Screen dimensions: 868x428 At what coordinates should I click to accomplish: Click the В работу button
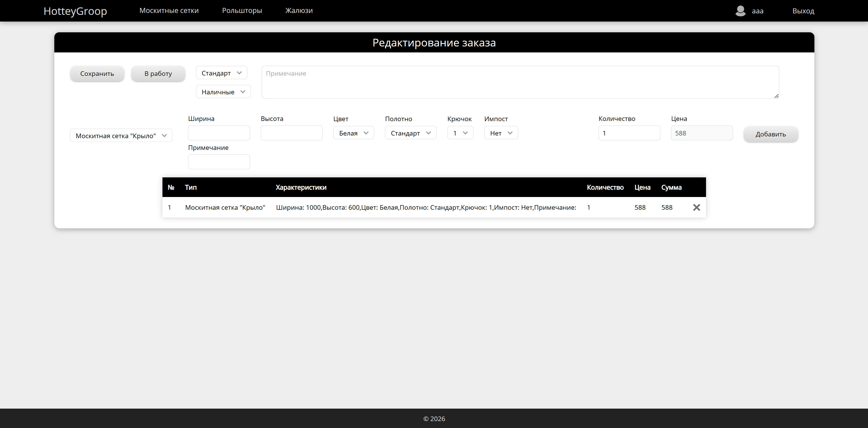click(158, 73)
